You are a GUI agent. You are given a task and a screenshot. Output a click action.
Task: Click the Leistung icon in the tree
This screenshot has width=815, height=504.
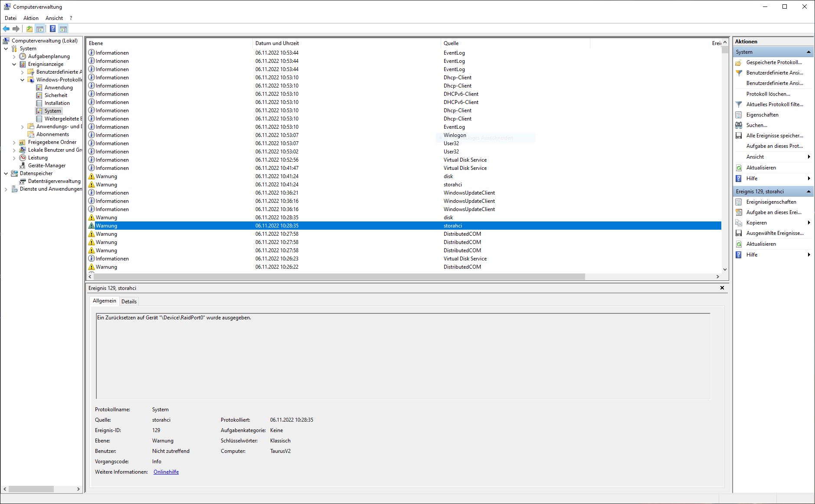[x=23, y=158]
